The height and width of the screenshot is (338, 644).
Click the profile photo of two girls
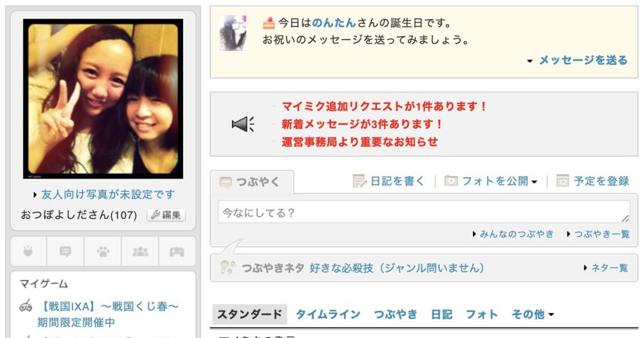[x=103, y=99]
